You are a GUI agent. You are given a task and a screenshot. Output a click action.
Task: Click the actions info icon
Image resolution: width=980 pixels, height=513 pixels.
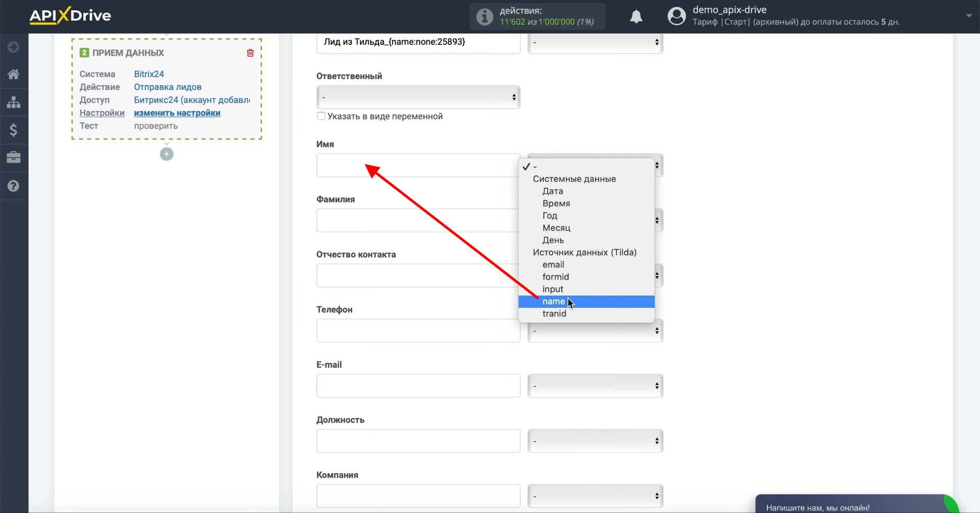point(484,17)
